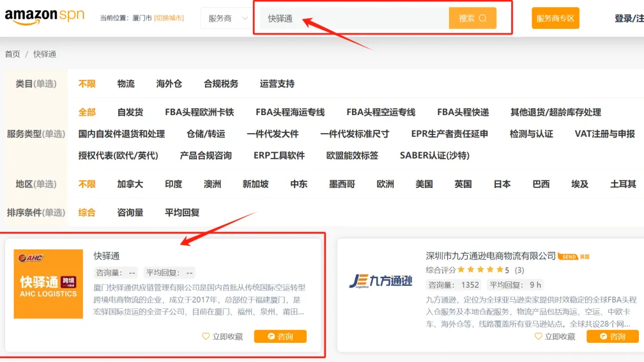Select 海外仓 category filter

(x=169, y=84)
